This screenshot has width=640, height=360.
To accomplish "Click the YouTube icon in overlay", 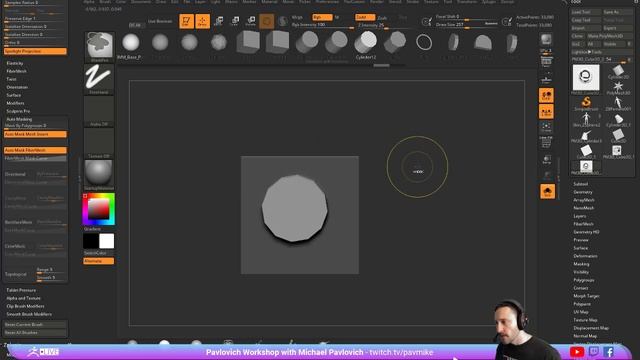I will [577, 352].
